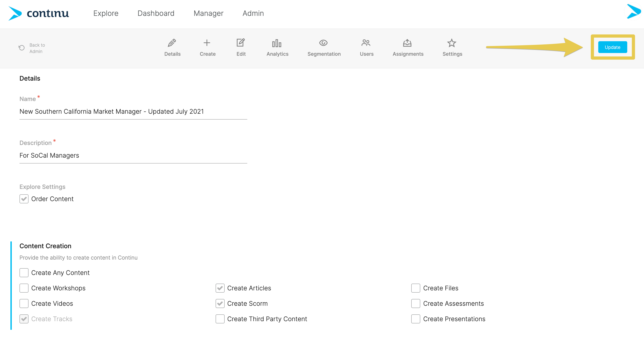Click the Create toolbar label
Image resolution: width=644 pixels, height=342 pixels.
coord(207,54)
